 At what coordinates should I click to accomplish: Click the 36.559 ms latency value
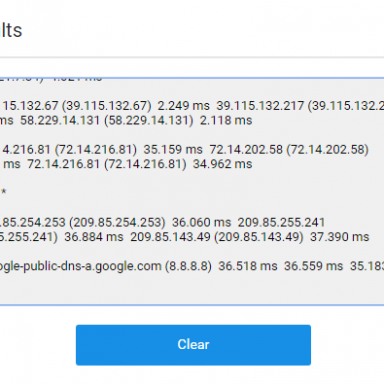(x=313, y=266)
